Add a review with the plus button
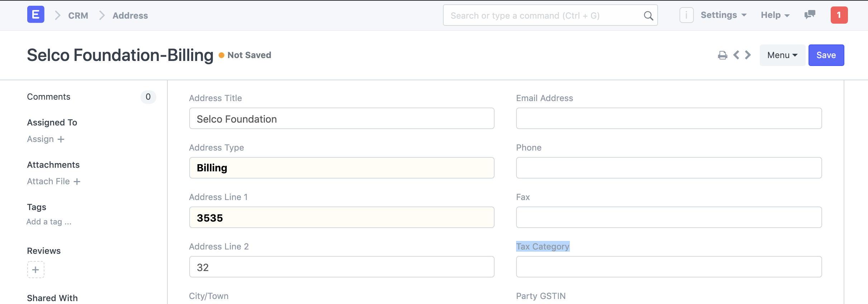The height and width of the screenshot is (304, 868). (x=35, y=269)
